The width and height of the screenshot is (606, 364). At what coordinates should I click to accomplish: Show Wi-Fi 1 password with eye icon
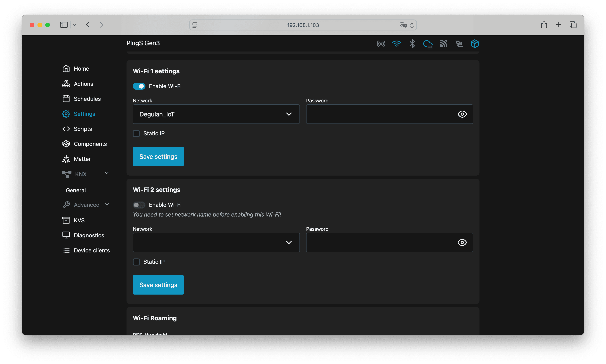tap(462, 114)
